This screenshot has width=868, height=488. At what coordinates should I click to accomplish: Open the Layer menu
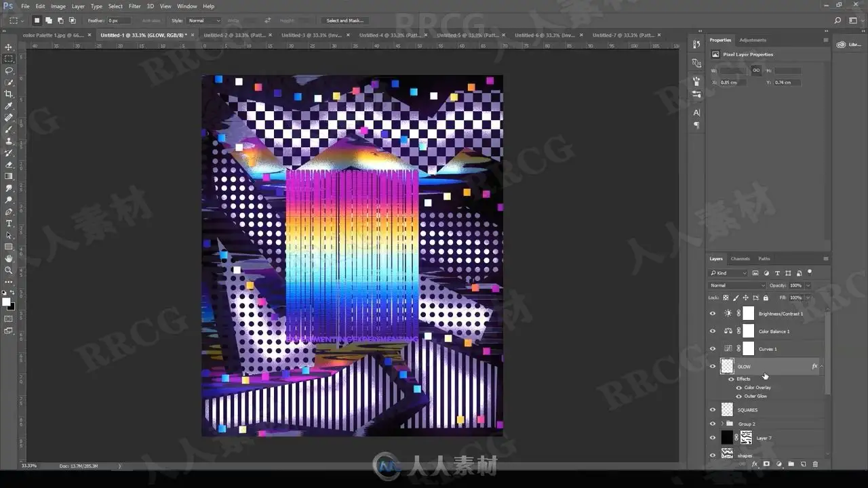click(x=79, y=6)
